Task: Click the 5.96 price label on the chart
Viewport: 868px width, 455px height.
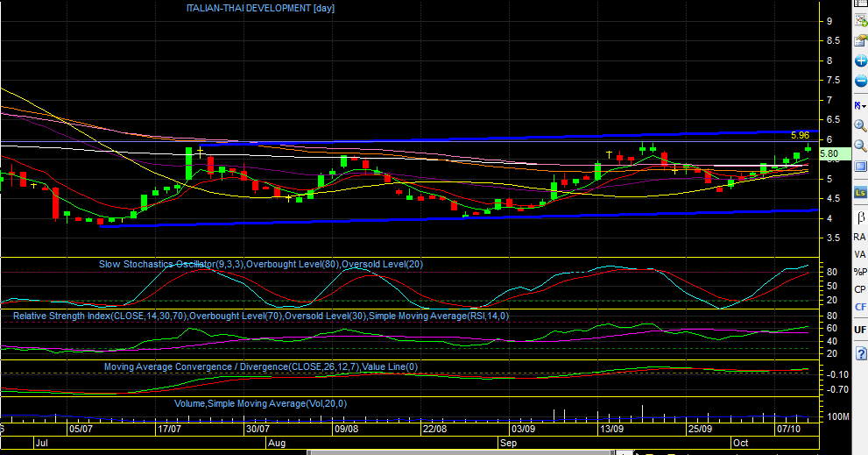Action: click(800, 135)
